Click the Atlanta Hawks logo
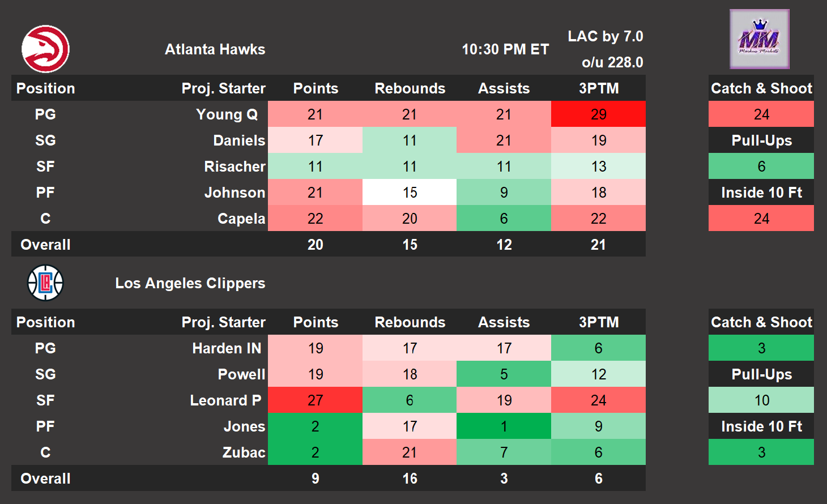This screenshot has width=827, height=504. 45,49
